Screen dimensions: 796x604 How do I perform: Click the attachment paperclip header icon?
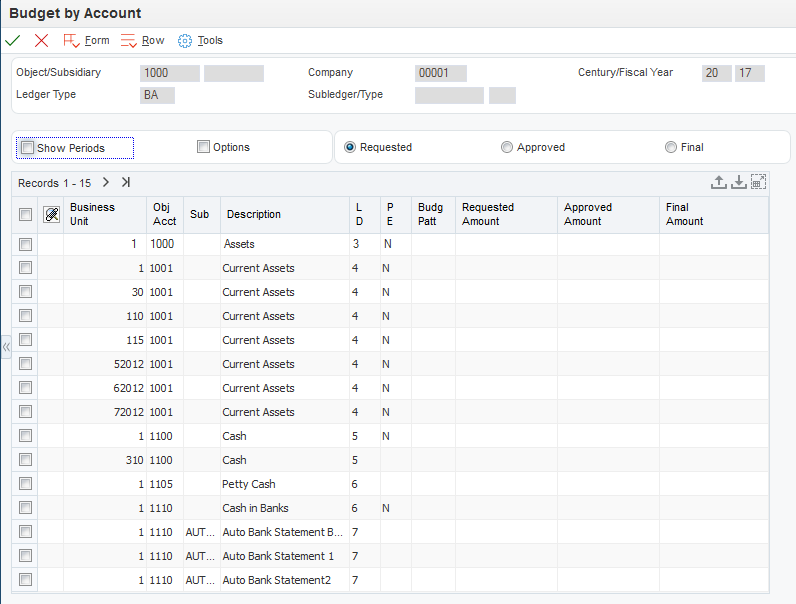[52, 214]
